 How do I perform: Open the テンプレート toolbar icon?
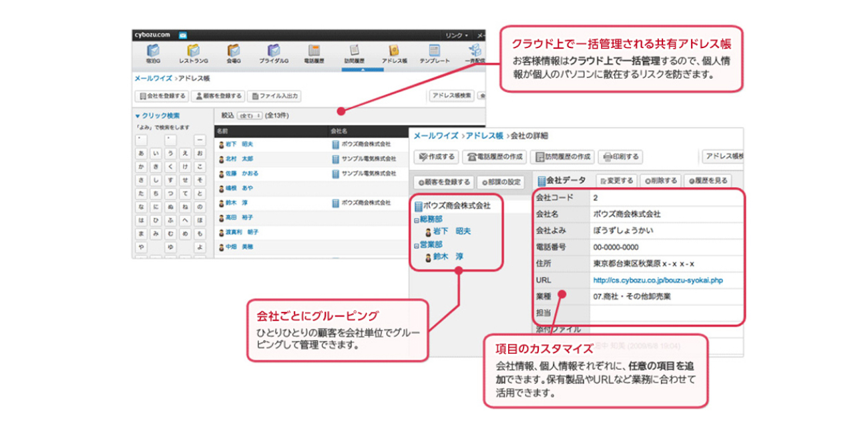tap(435, 55)
